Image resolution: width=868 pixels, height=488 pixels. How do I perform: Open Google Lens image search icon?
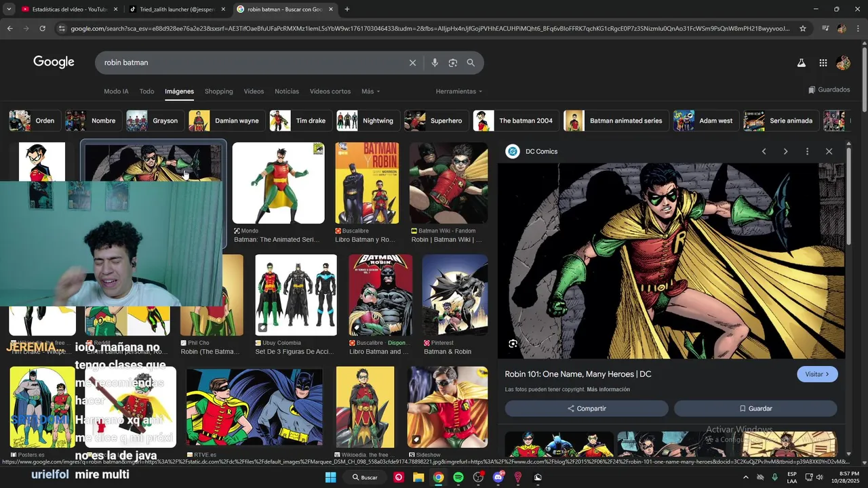452,62
